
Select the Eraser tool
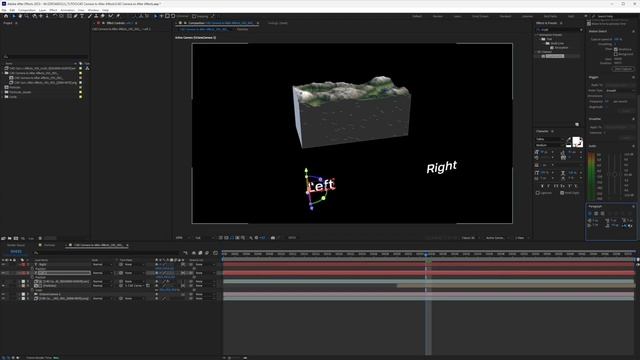pos(102,16)
